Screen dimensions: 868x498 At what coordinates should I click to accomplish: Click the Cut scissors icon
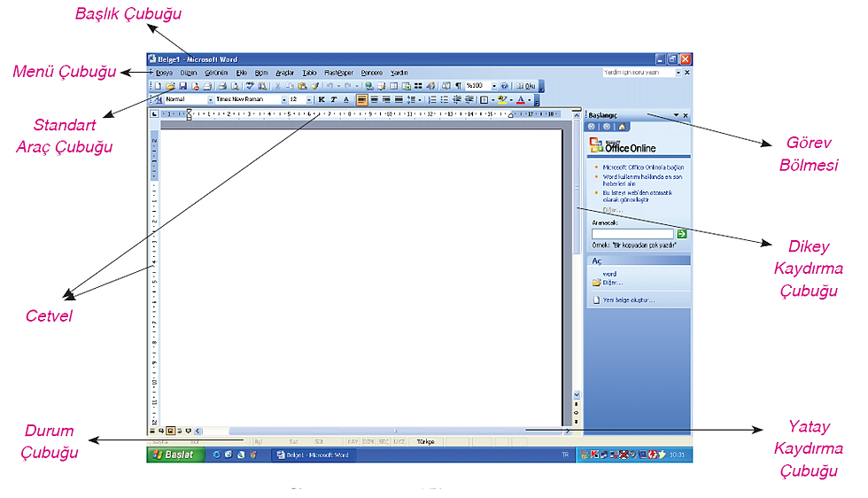(277, 86)
